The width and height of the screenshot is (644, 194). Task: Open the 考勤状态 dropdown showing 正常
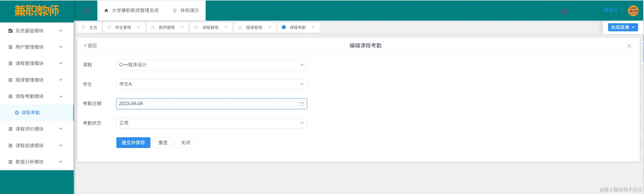pos(212,123)
